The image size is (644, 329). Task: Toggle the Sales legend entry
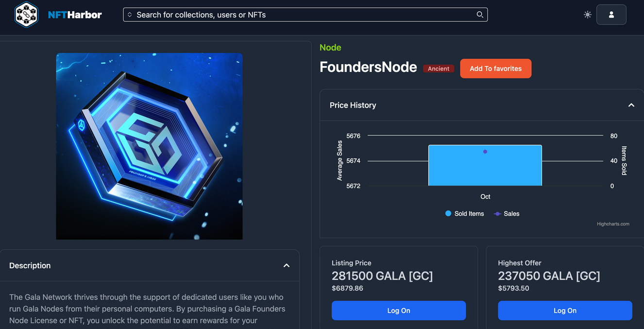click(507, 213)
